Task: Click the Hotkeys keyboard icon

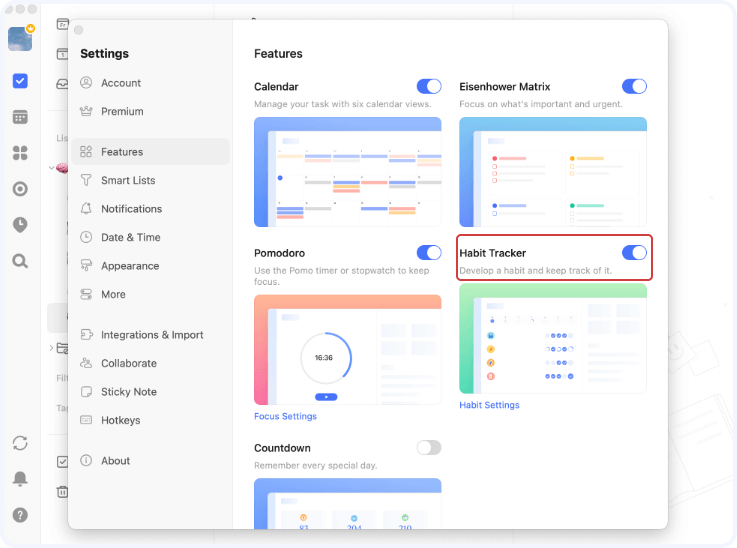Action: tap(86, 420)
